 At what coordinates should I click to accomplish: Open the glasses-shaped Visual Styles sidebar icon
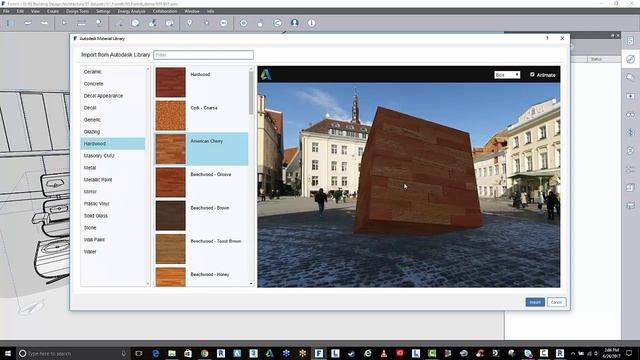click(x=630, y=114)
